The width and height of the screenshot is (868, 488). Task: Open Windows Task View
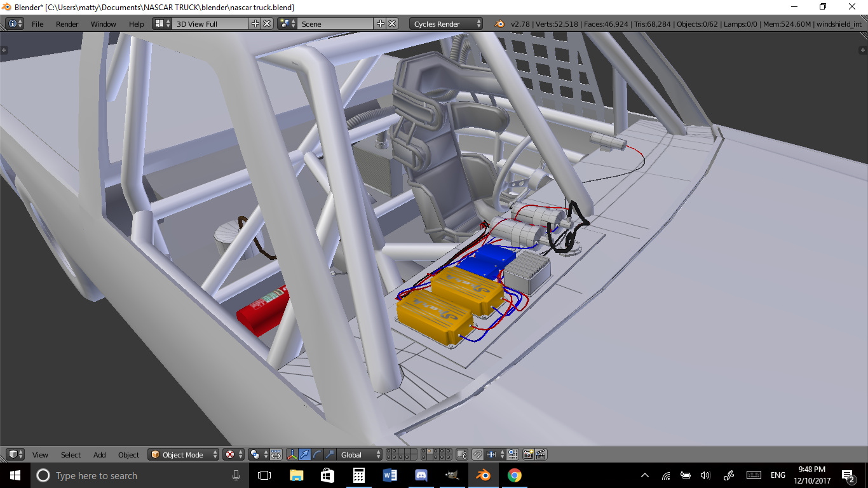(x=264, y=475)
